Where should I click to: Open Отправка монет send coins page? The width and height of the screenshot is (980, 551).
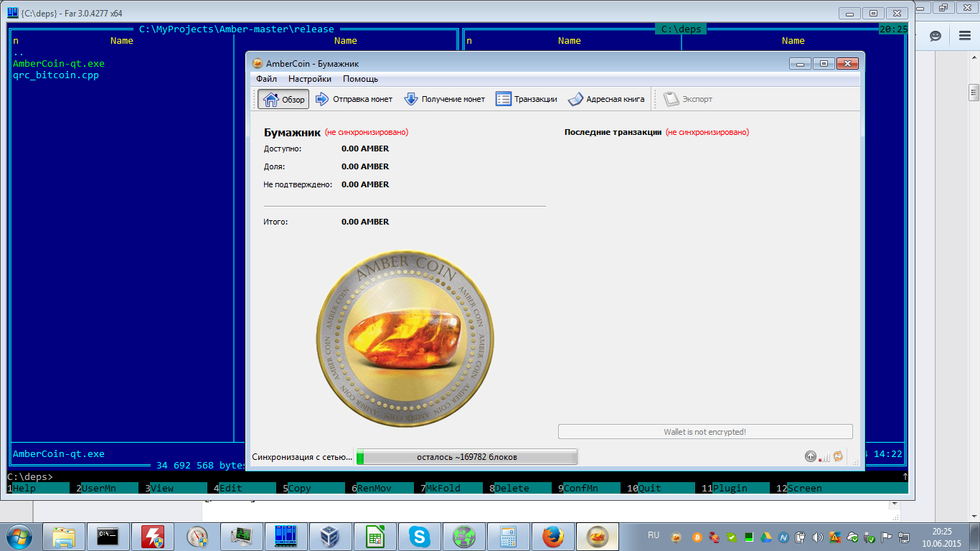point(354,99)
